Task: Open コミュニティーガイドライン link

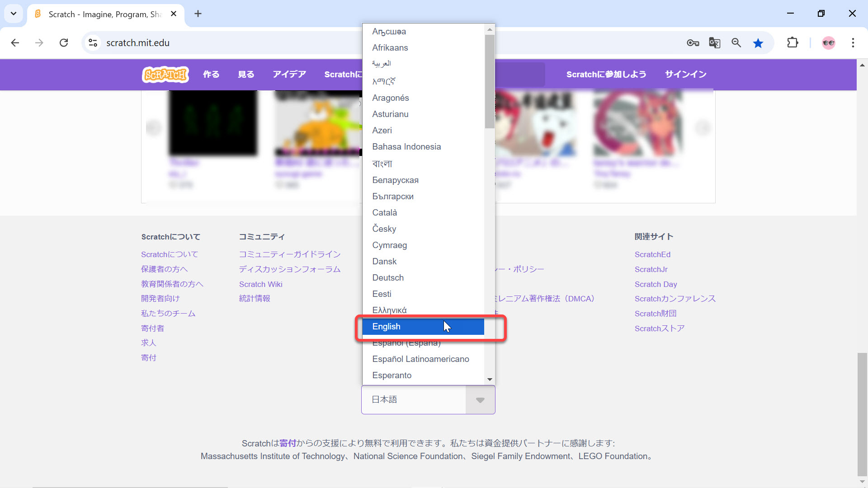Action: click(x=290, y=254)
